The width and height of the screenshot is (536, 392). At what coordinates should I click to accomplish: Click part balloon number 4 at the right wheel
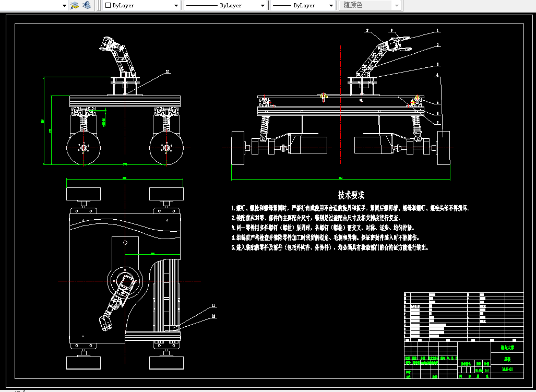437,75
